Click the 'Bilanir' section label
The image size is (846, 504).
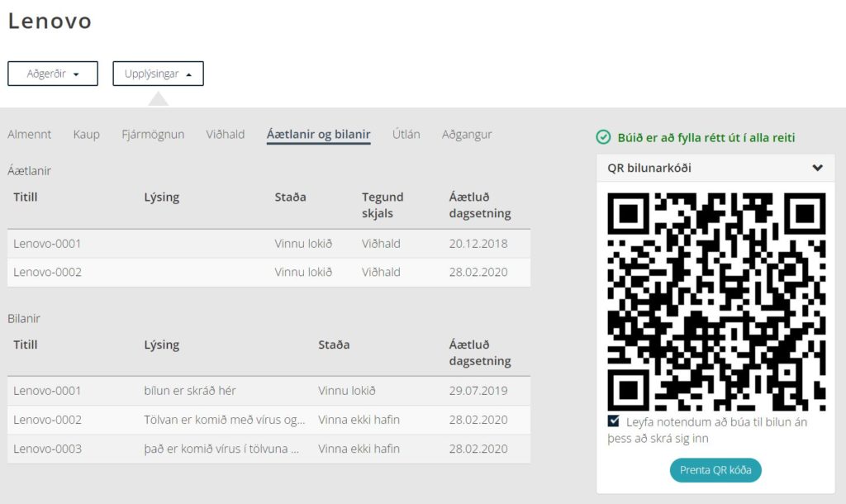click(x=24, y=318)
